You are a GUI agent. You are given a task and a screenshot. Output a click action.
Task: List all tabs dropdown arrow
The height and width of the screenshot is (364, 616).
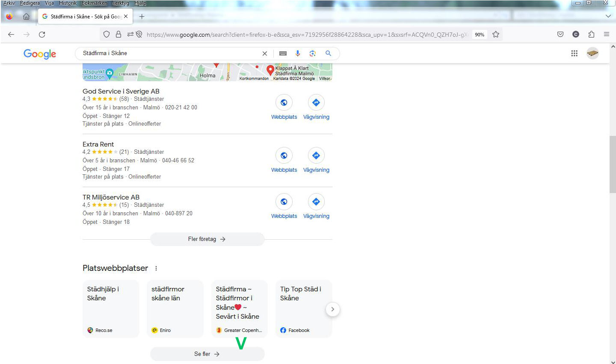pos(608,16)
